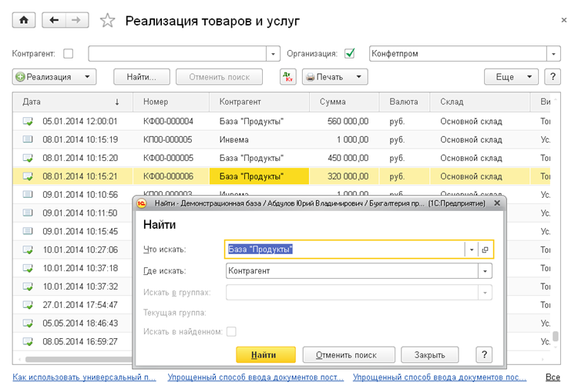Click document icon for 08.01.2014 10:15:19 row
Viewport: 578px width, 392px height.
pos(28,139)
